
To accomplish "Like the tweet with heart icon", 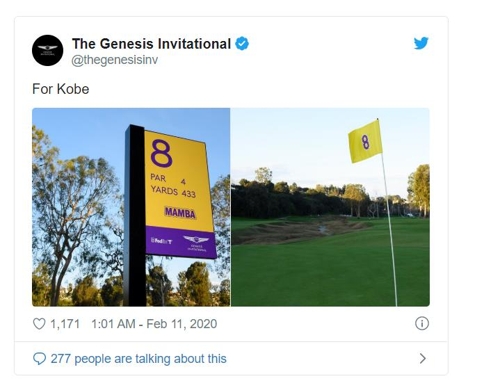I will (x=39, y=324).
